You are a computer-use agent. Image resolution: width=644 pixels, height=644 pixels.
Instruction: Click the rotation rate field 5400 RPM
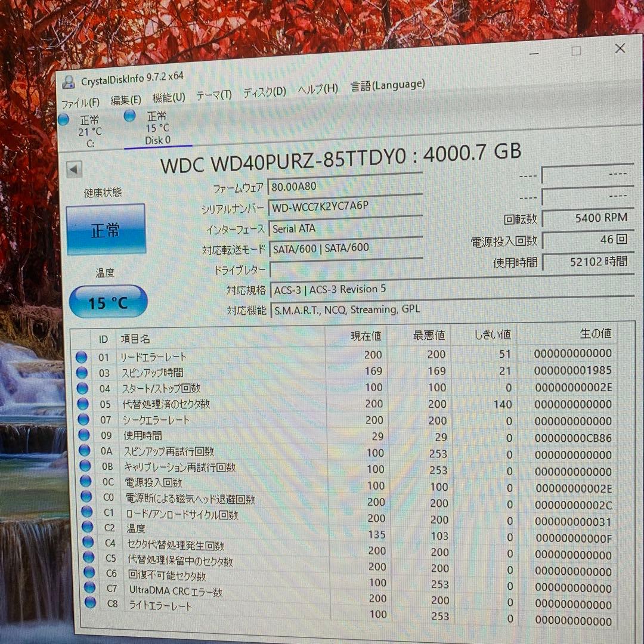(588, 218)
